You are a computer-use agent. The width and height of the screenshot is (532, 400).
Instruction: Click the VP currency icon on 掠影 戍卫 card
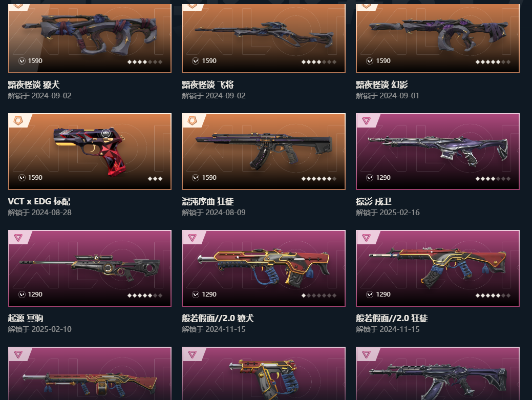370,177
